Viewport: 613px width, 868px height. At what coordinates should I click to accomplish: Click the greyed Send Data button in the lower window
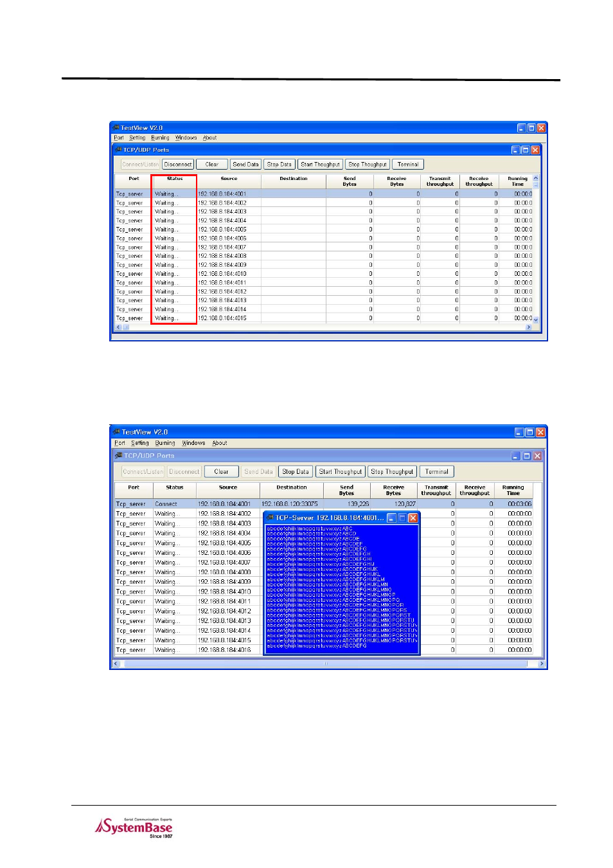(x=258, y=472)
